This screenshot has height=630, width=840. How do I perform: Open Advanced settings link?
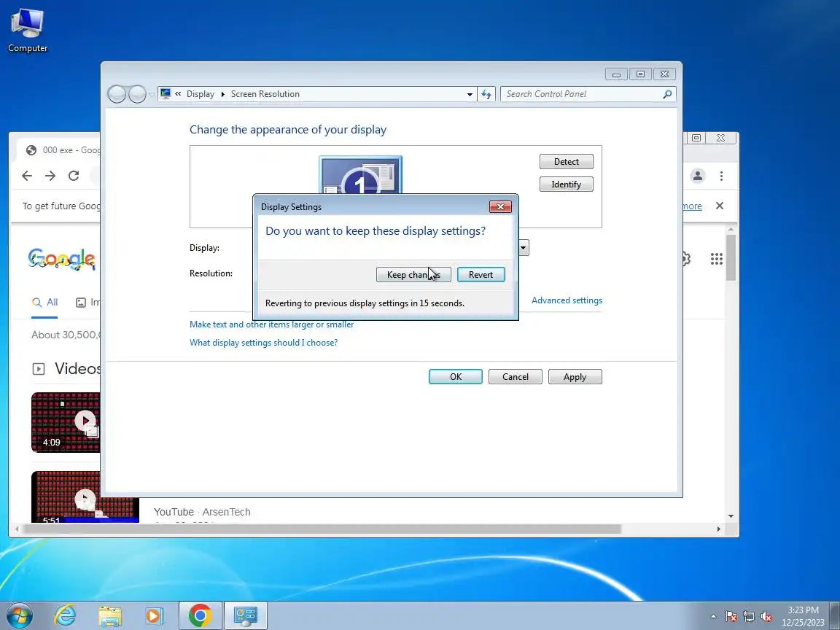(x=567, y=300)
